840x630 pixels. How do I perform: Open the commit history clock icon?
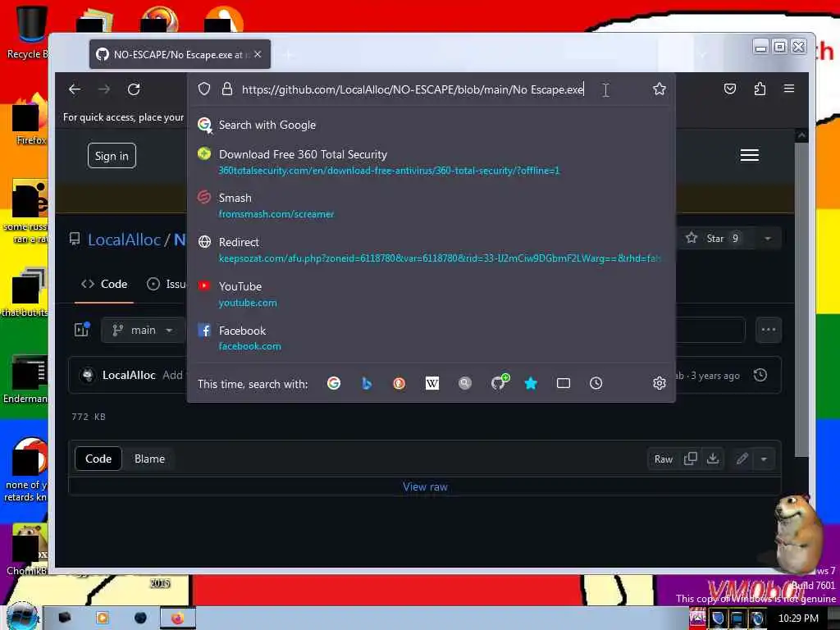pyautogui.click(x=760, y=375)
